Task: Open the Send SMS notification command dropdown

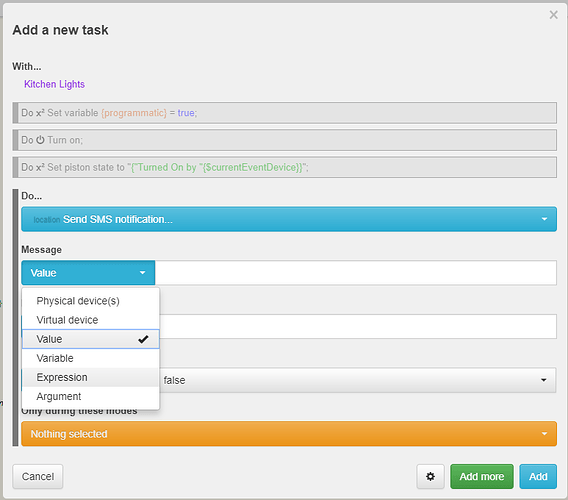Action: point(289,219)
